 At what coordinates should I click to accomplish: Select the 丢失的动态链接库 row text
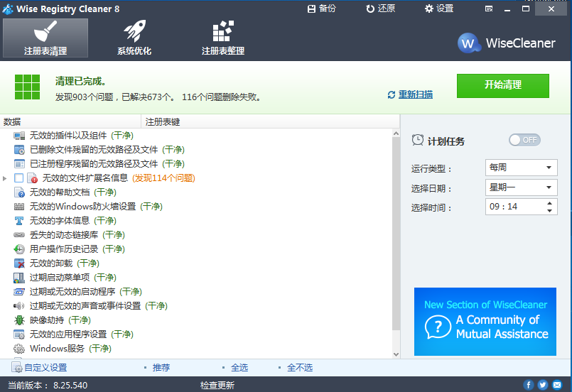[64, 235]
